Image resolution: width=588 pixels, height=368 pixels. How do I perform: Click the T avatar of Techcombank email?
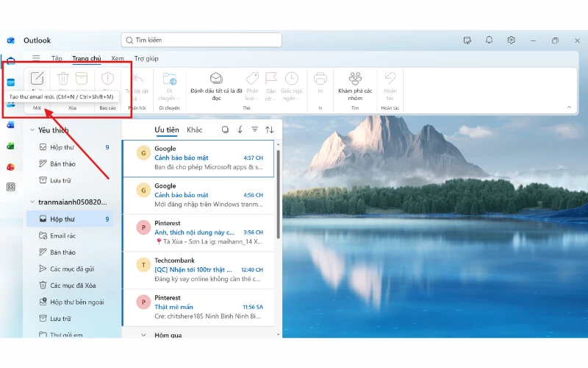pos(143,265)
